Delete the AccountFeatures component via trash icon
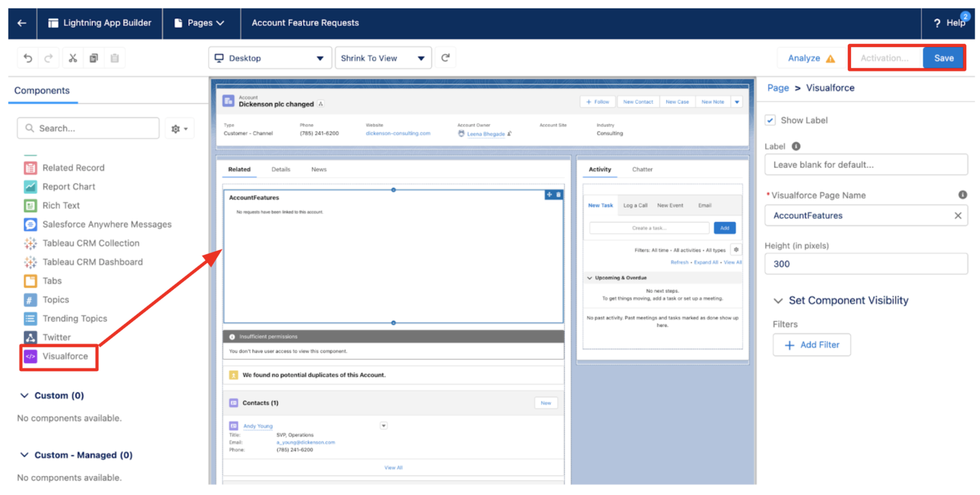The height and width of the screenshot is (495, 980). click(x=558, y=195)
